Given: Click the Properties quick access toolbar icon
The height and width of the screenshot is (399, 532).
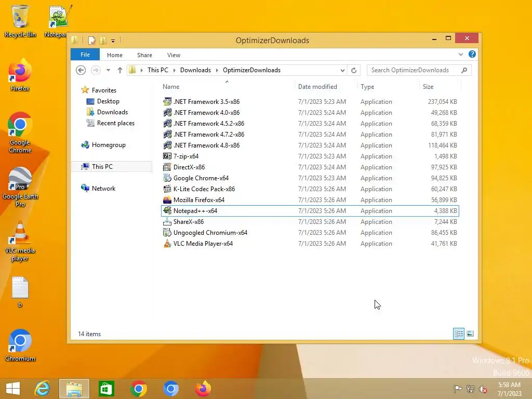Looking at the screenshot, I should point(91,41).
